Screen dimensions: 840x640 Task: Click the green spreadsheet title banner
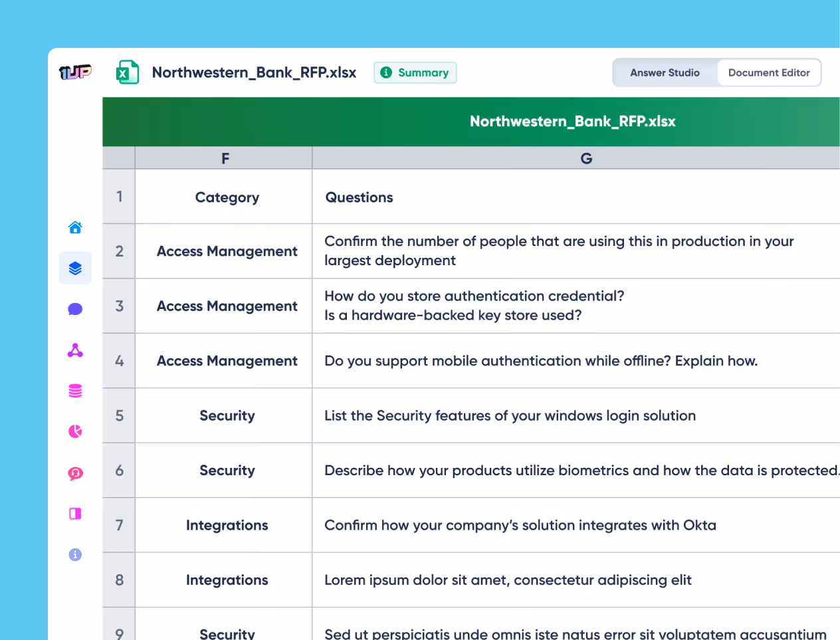point(471,122)
